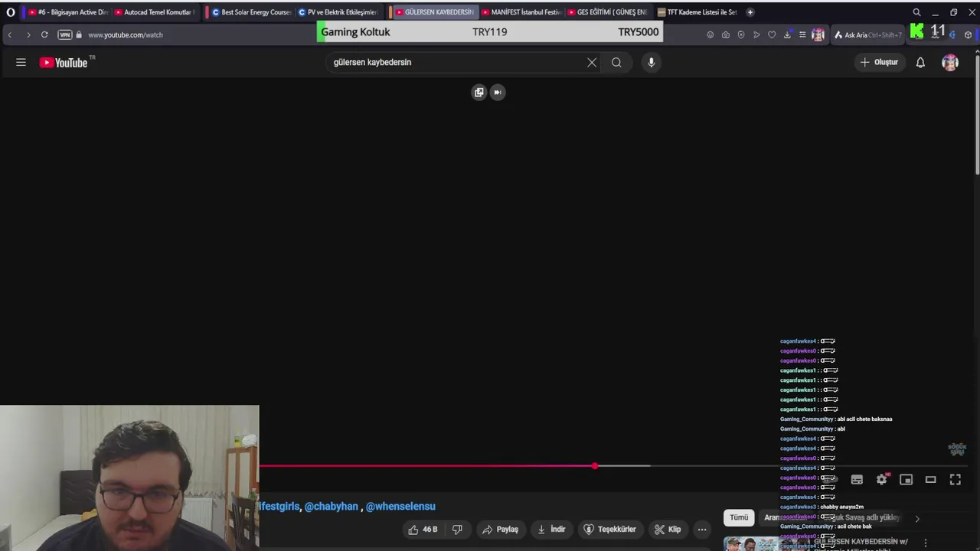Switch to the GES EĞİTİMİ tab
This screenshot has height=551, width=980.
[607, 12]
